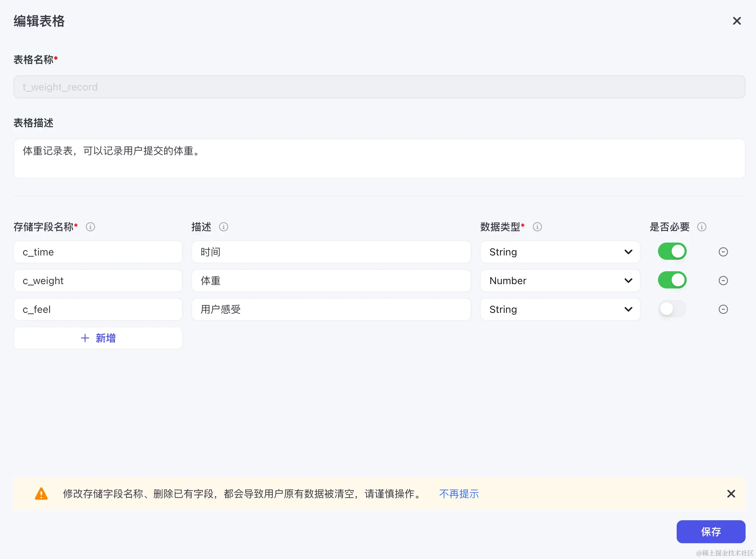Click the 保存 save button
Image resolution: width=756 pixels, height=559 pixels.
(711, 532)
